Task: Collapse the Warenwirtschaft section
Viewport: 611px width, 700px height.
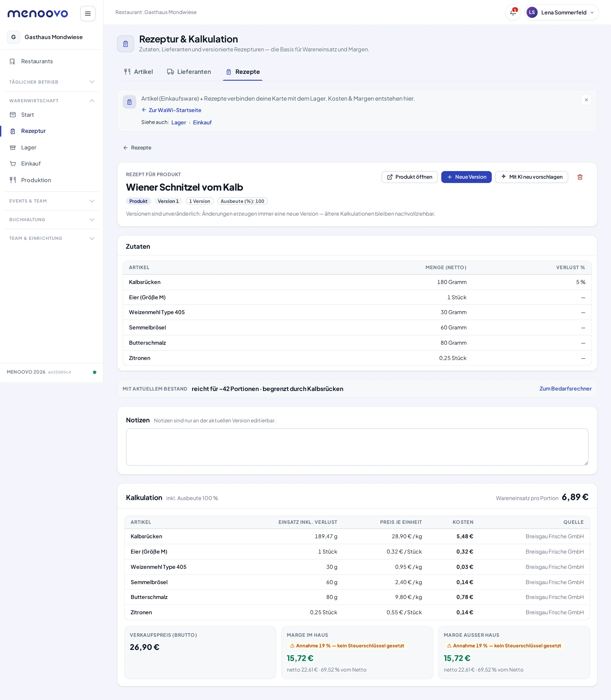Action: 52,101
